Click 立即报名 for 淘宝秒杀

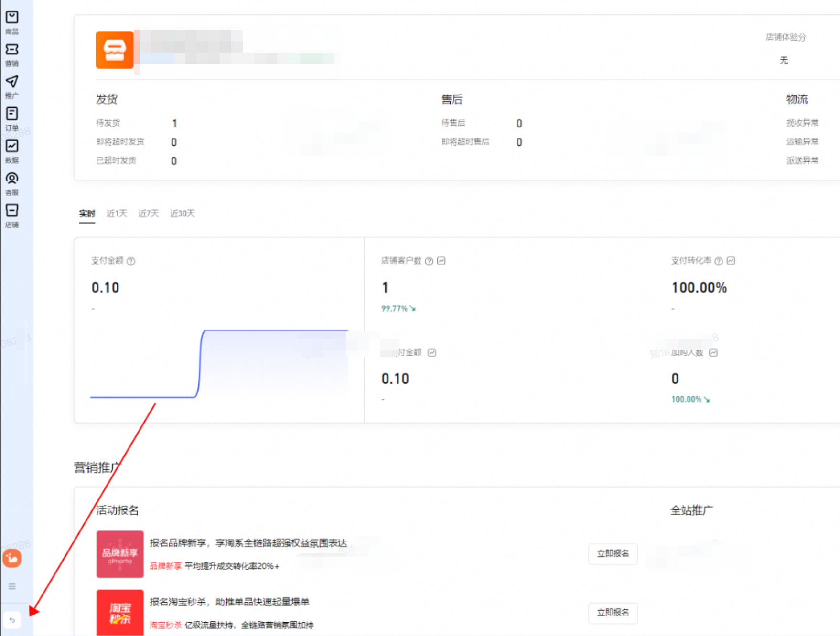tap(613, 613)
